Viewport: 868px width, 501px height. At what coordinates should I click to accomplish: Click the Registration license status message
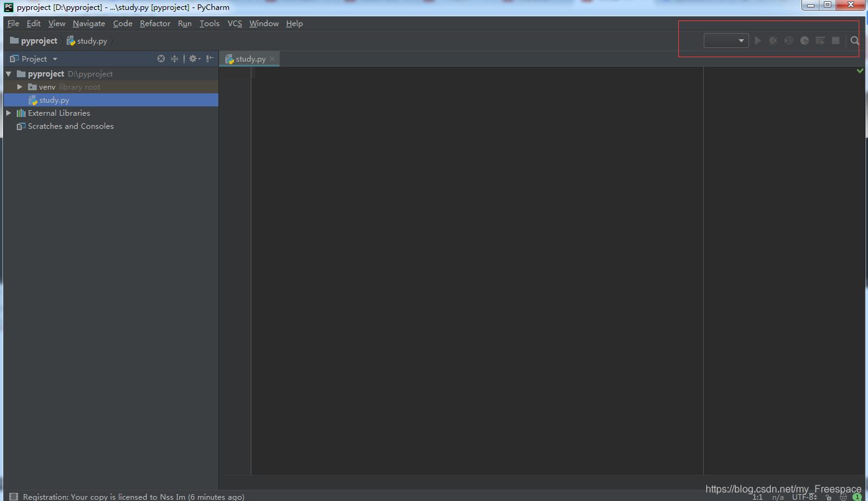tap(134, 497)
